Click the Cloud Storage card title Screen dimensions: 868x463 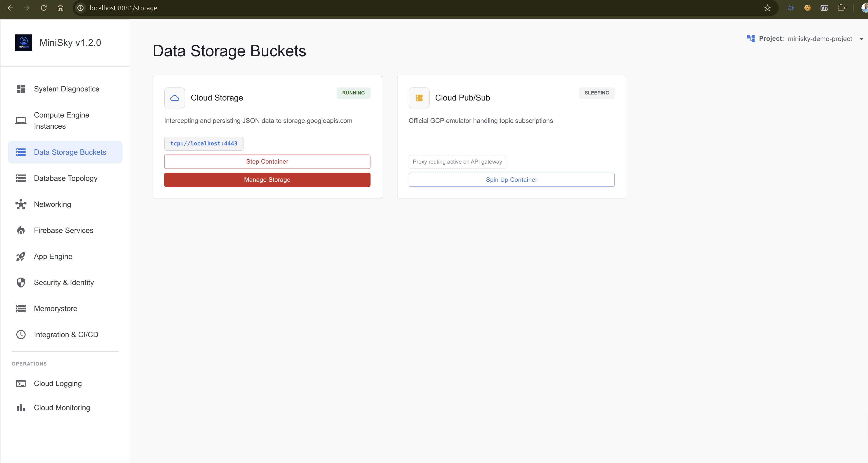click(x=217, y=98)
